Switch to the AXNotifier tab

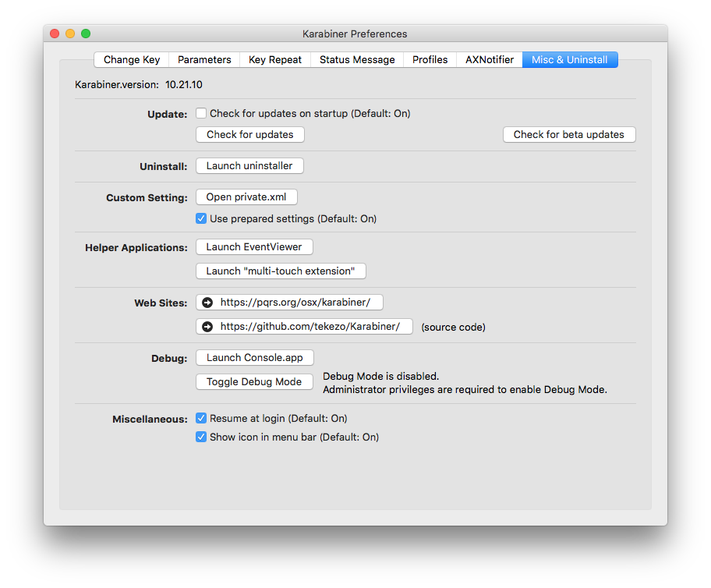pyautogui.click(x=490, y=60)
